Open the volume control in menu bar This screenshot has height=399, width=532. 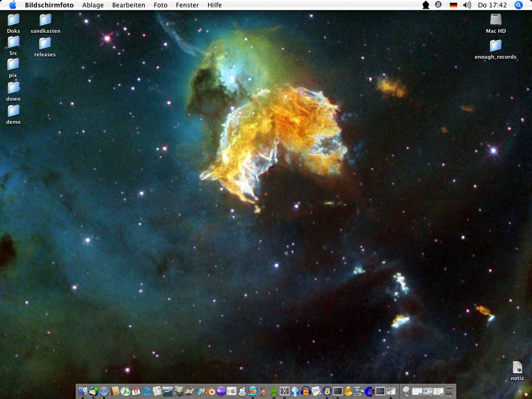467,5
